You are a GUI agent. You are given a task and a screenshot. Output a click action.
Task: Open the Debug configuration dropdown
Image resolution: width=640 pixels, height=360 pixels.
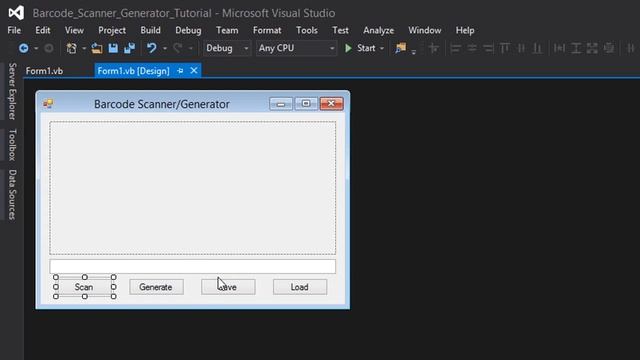227,48
